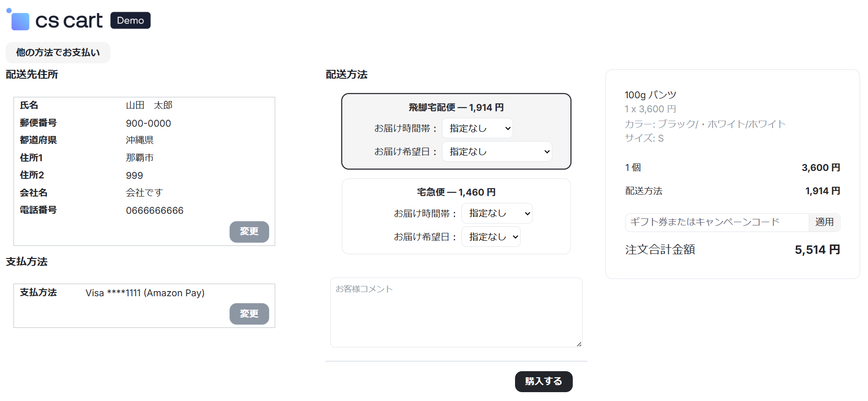This screenshot has width=868, height=401.
Task: Click the CS-Cart logo icon
Action: 19,20
